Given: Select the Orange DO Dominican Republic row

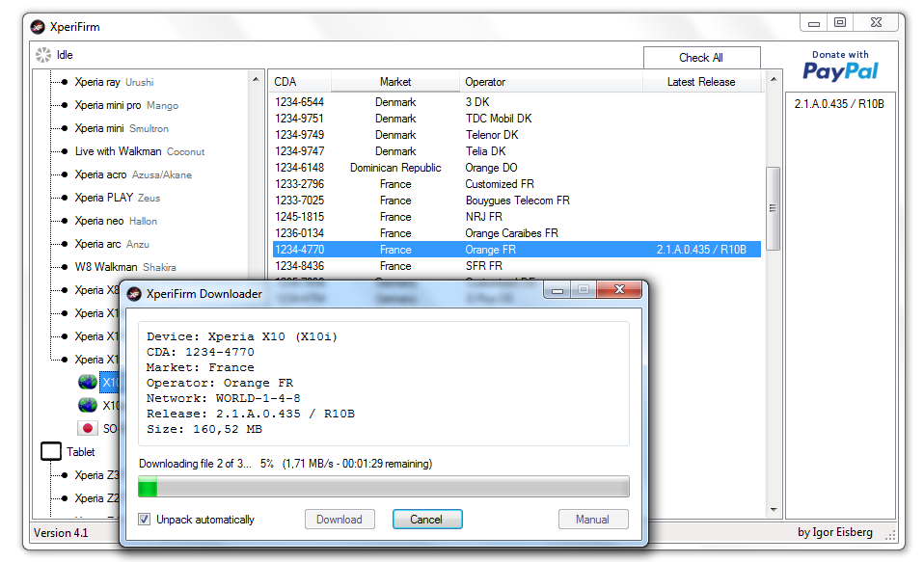Looking at the screenshot, I should point(517,168).
